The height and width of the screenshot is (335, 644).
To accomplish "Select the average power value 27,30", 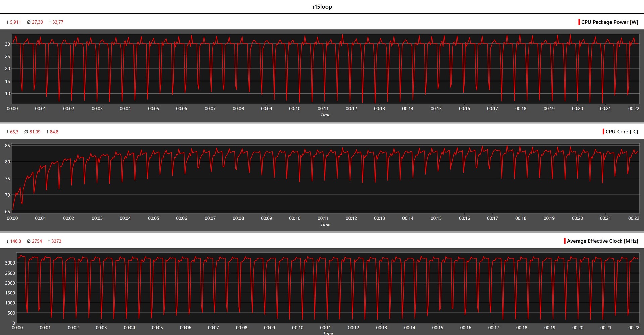I will coord(37,22).
